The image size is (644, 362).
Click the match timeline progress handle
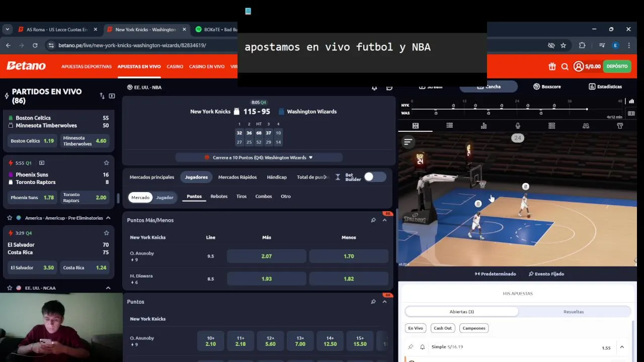click(587, 109)
